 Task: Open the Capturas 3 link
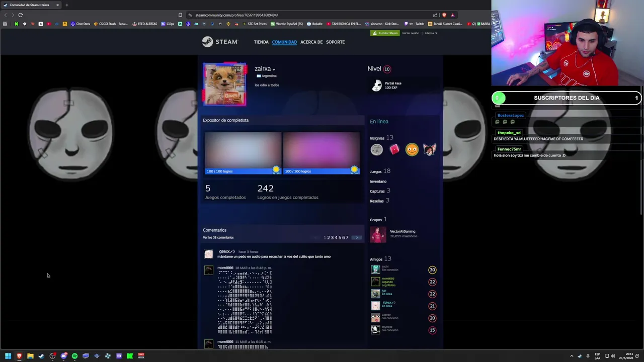click(380, 191)
